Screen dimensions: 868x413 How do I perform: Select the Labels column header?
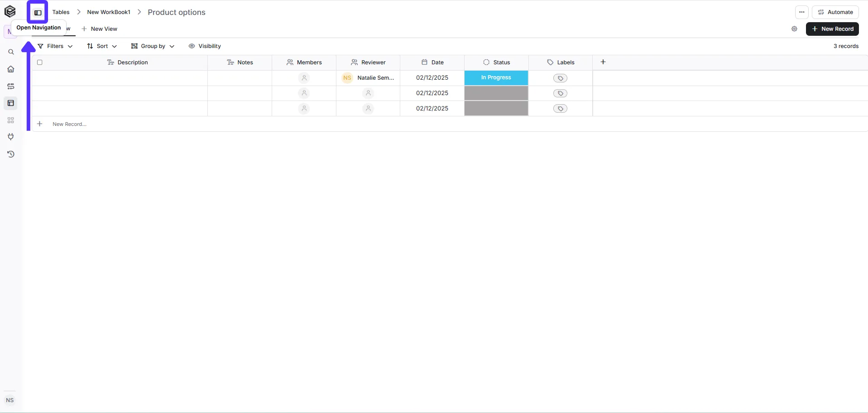(561, 62)
